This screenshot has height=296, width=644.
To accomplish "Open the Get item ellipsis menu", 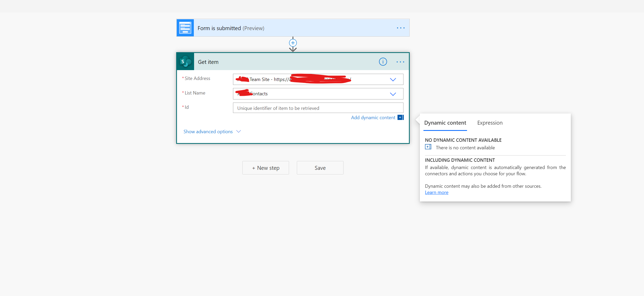I will tap(400, 62).
